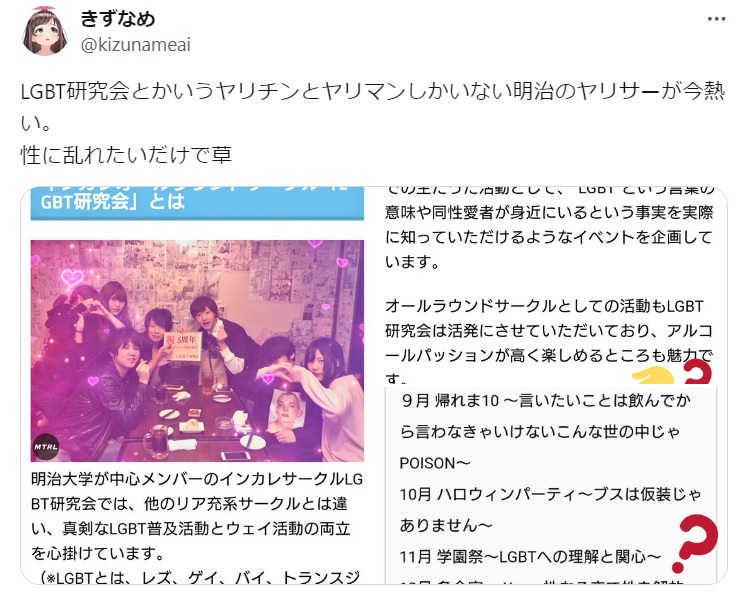Click the glowing neon heart on photo
The height and width of the screenshot is (591, 739).
[x=72, y=278]
